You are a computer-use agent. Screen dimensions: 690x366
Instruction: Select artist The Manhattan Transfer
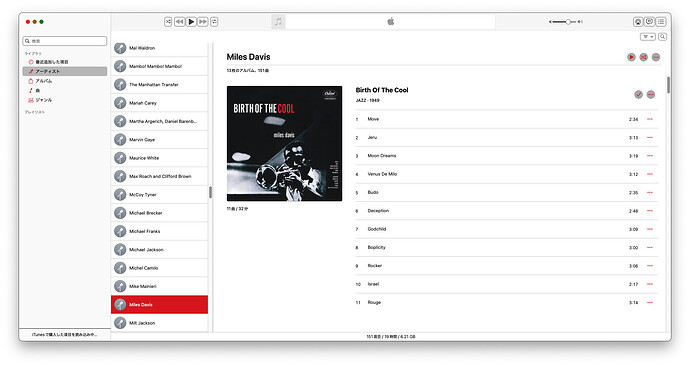click(x=159, y=84)
